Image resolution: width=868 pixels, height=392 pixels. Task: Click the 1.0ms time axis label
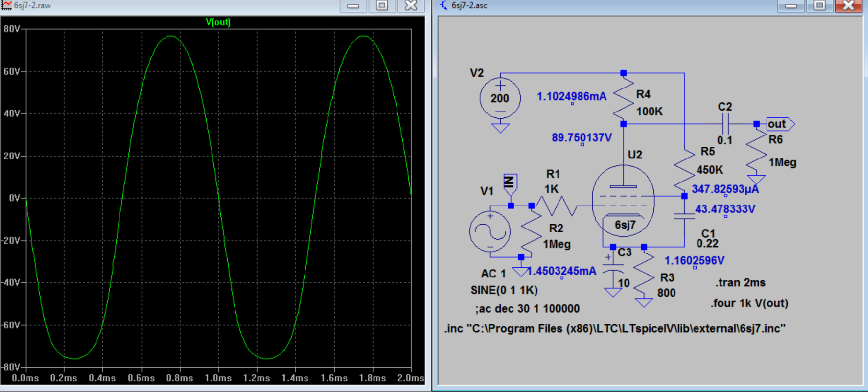[218, 378]
